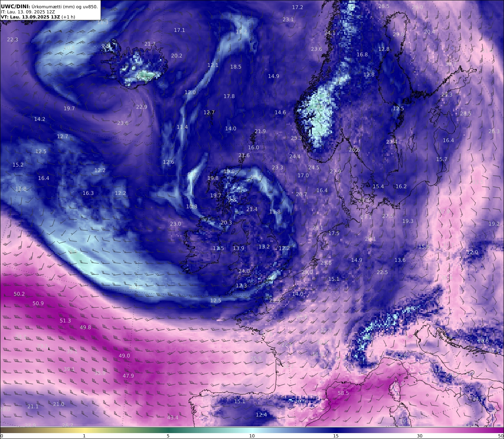Click the map value 47.9
This screenshot has width=504, height=439.
[x=128, y=376]
